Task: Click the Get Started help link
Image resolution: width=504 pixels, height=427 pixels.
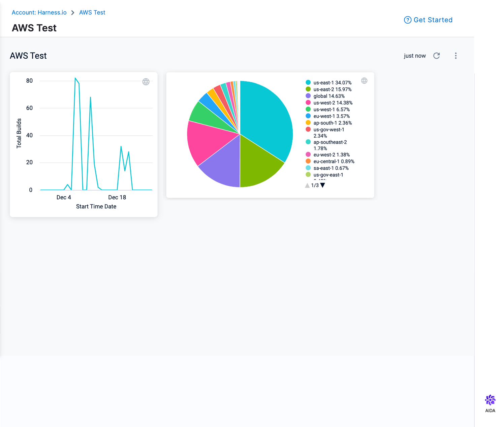Action: (428, 20)
